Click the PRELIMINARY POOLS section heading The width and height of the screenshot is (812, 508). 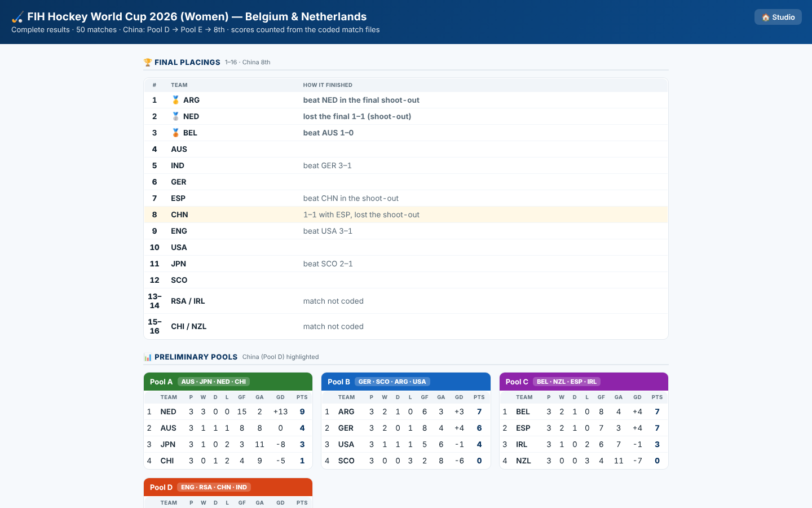(x=196, y=357)
